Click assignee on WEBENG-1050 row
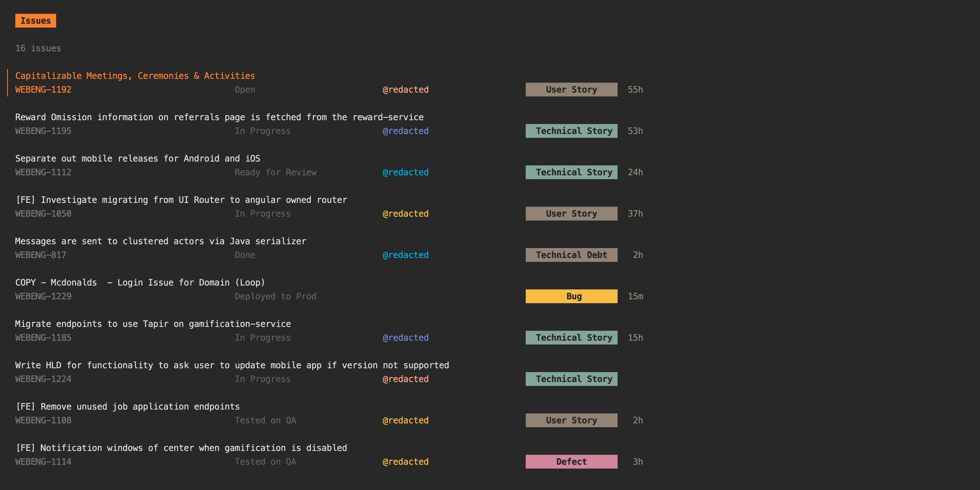This screenshot has height=490, width=980. click(405, 214)
